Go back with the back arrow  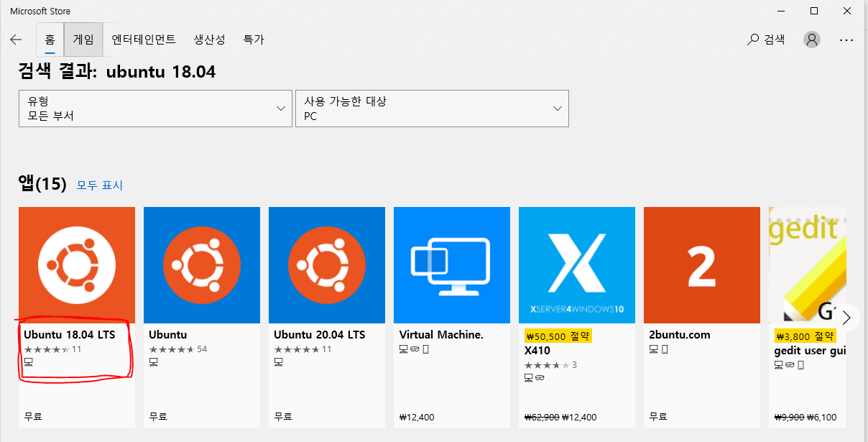click(x=16, y=40)
